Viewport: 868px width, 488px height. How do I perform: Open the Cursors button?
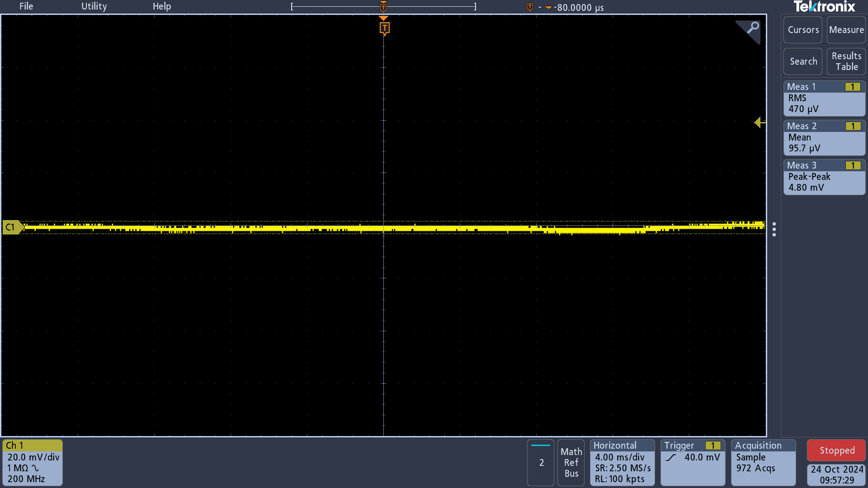(x=803, y=30)
